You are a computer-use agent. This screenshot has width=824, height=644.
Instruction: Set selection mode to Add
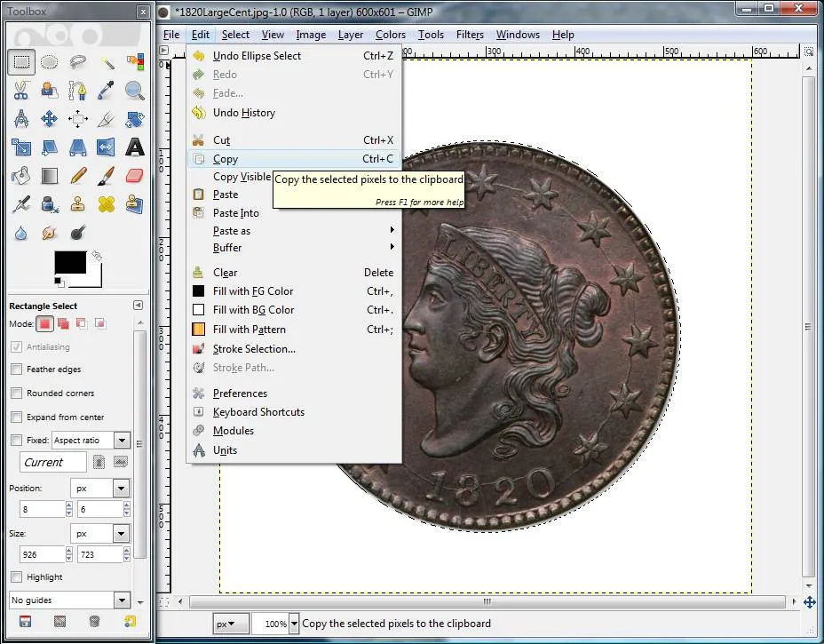coord(63,324)
